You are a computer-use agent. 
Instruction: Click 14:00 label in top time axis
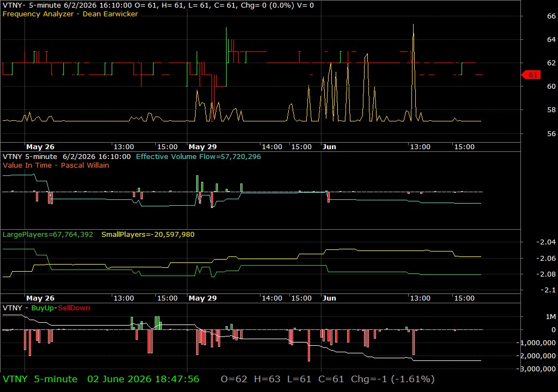click(272, 146)
